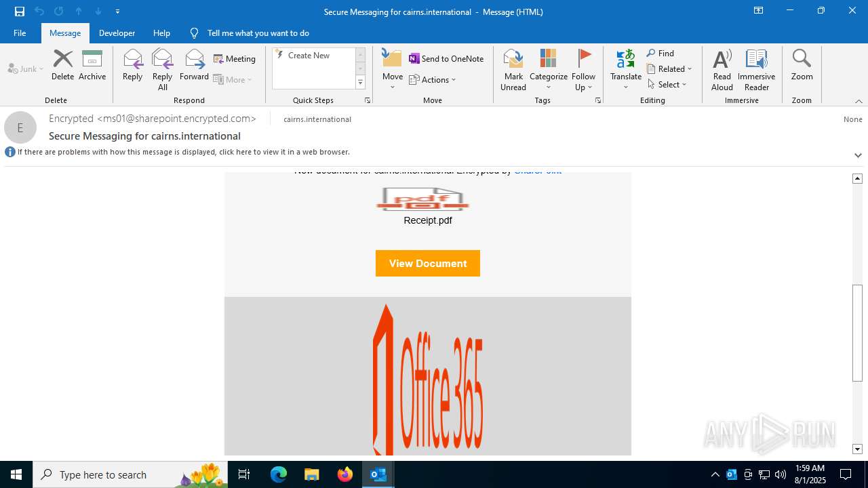Click the message scrollbar up arrow
Viewport: 868px width, 488px height.
click(857, 178)
